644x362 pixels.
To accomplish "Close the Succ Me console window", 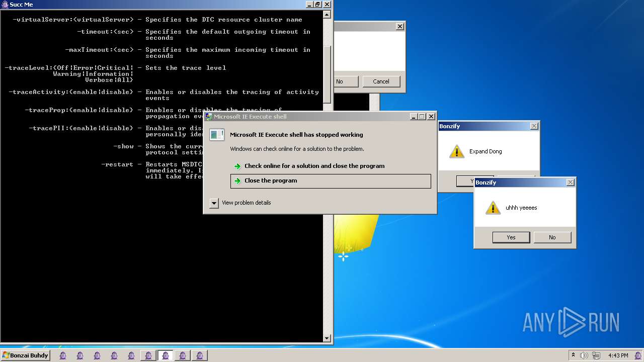I will 327,4.
